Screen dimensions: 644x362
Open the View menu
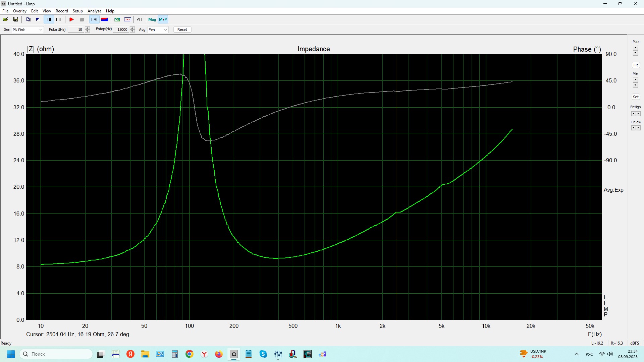(47, 11)
